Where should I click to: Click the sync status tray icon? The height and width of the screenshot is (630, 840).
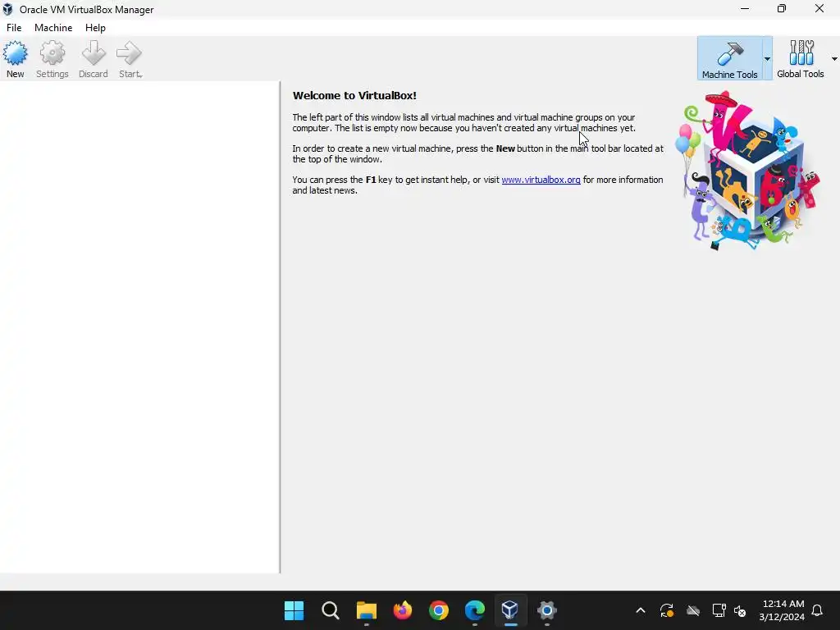click(666, 610)
